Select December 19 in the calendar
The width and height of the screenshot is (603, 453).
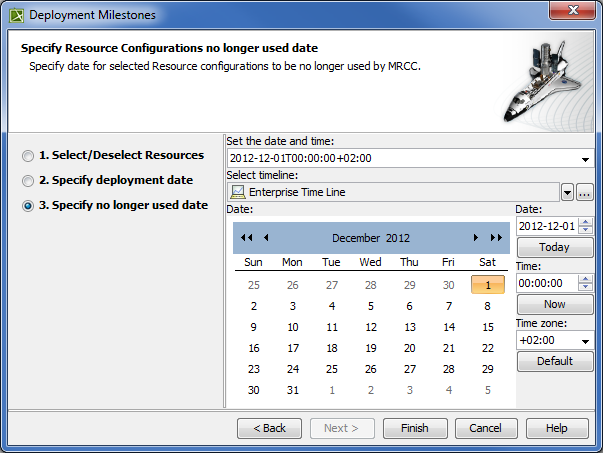tap(371, 348)
